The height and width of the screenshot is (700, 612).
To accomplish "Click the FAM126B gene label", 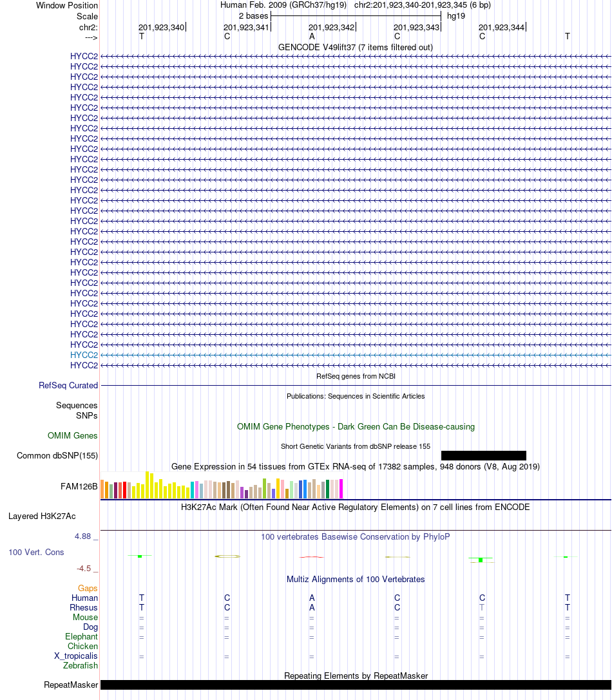I will [x=79, y=487].
